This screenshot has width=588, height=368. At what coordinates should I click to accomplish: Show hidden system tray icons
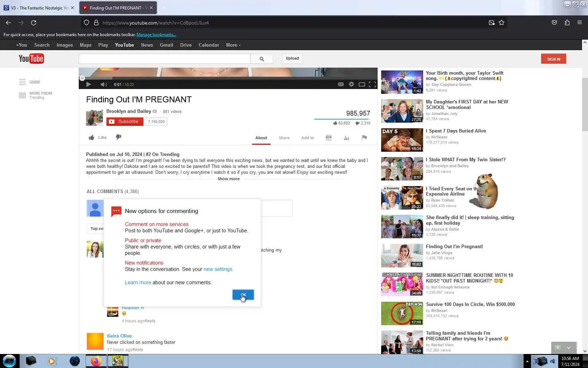pyautogui.click(x=527, y=361)
